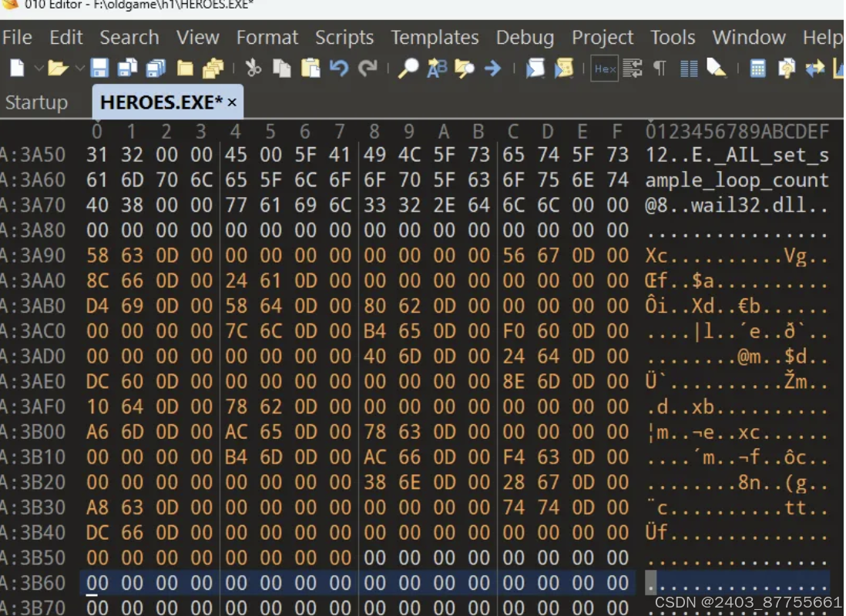Image resolution: width=846 pixels, height=616 pixels.
Task: Click the Goto arrow icon
Action: pyautogui.click(x=492, y=69)
